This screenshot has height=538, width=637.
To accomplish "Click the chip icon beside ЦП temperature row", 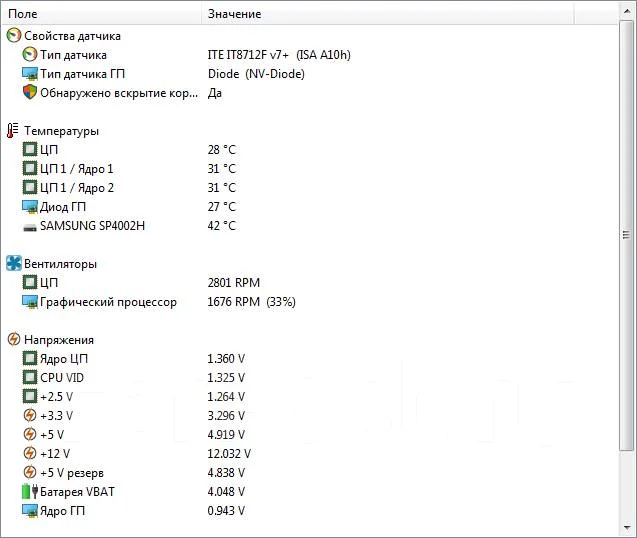I will pyautogui.click(x=30, y=149).
